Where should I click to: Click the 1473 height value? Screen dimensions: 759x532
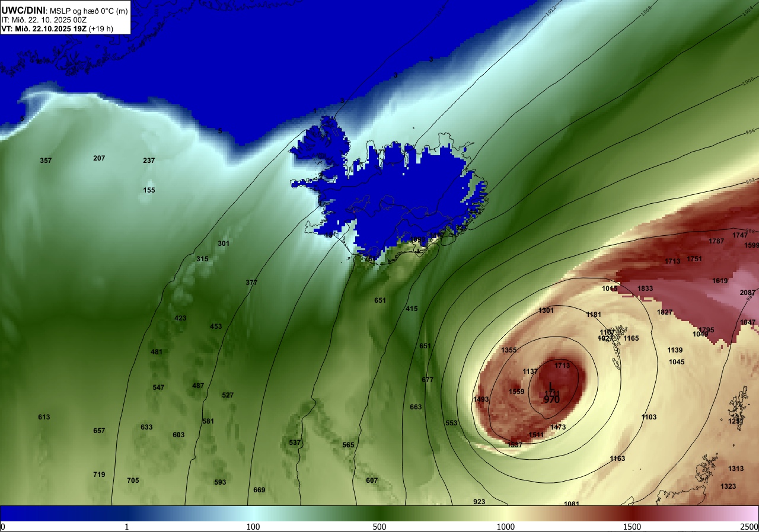point(558,427)
